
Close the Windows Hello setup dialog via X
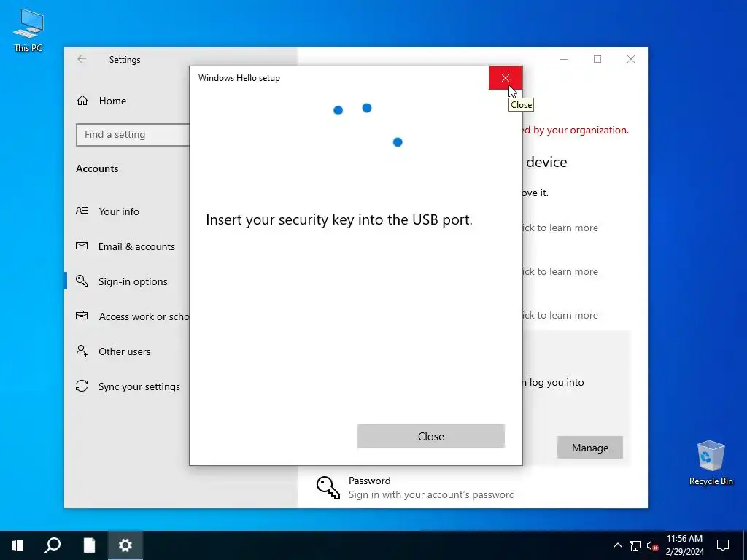click(x=505, y=78)
